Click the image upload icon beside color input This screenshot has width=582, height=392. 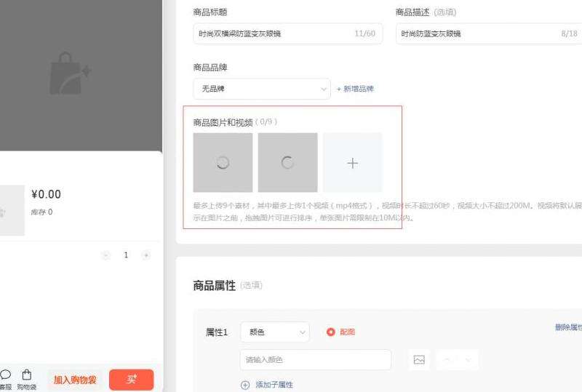419,360
